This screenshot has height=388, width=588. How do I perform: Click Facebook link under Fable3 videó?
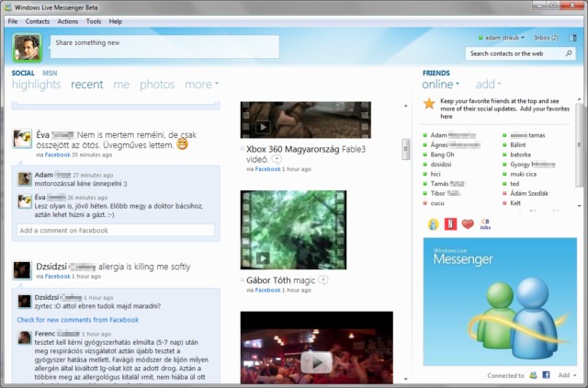point(267,169)
